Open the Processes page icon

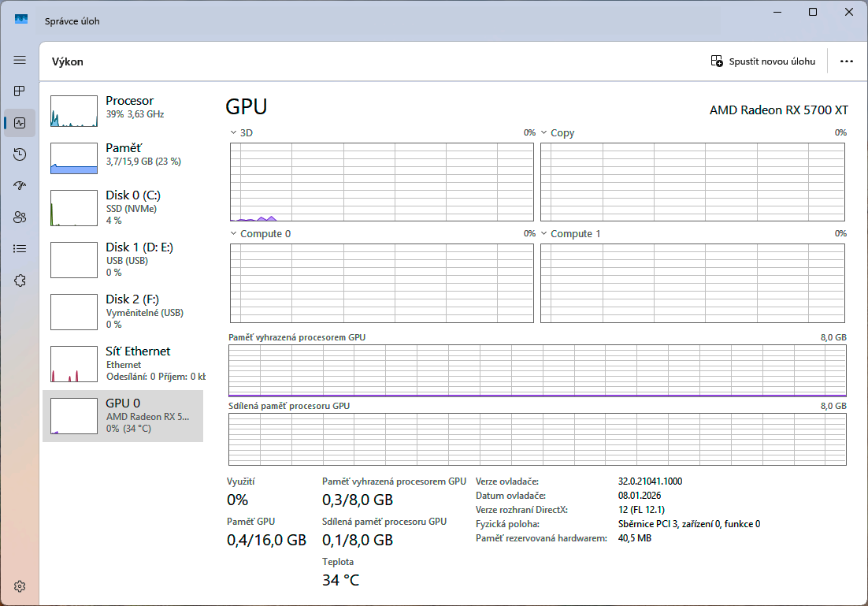coord(20,91)
